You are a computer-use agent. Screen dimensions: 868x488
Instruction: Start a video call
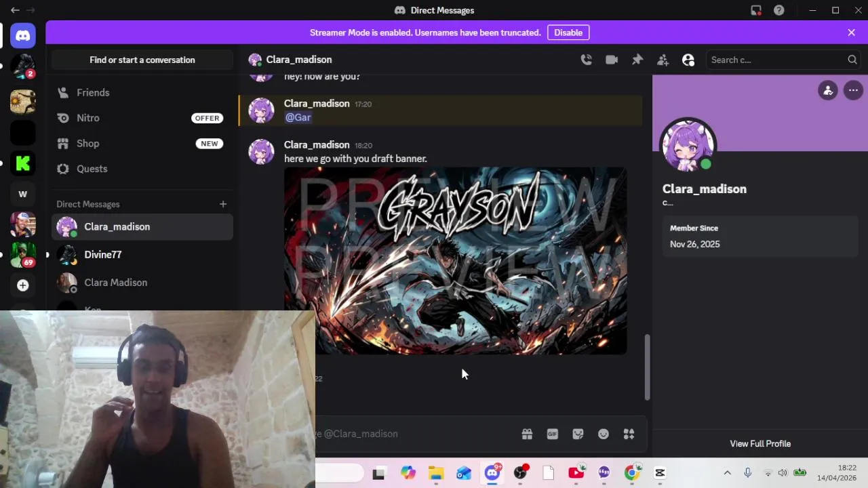coord(612,60)
